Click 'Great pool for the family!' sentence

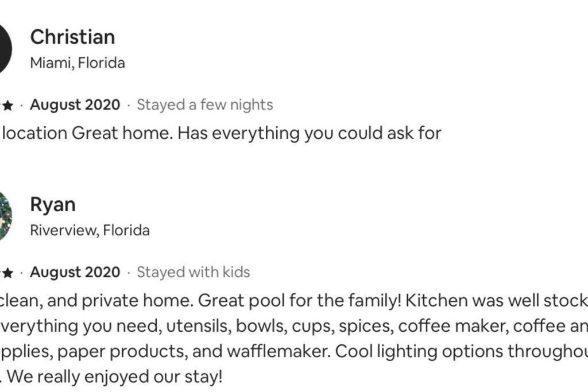pos(300,301)
